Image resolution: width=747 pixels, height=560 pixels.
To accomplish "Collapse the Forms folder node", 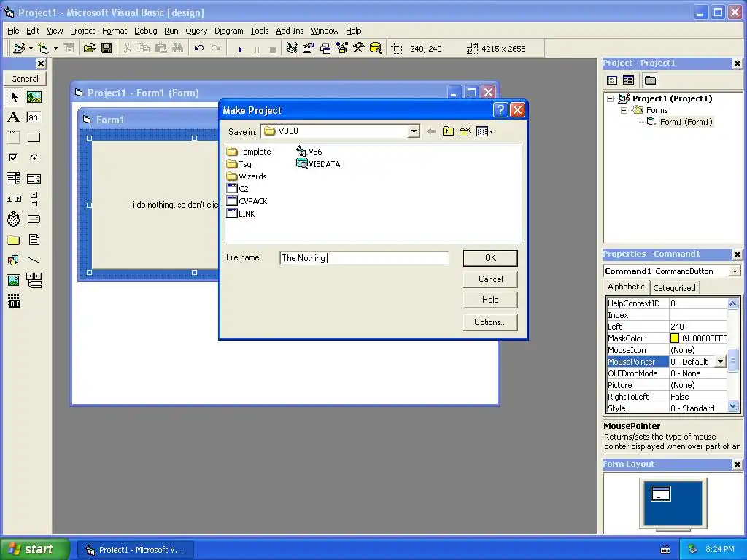I will 624,111.
